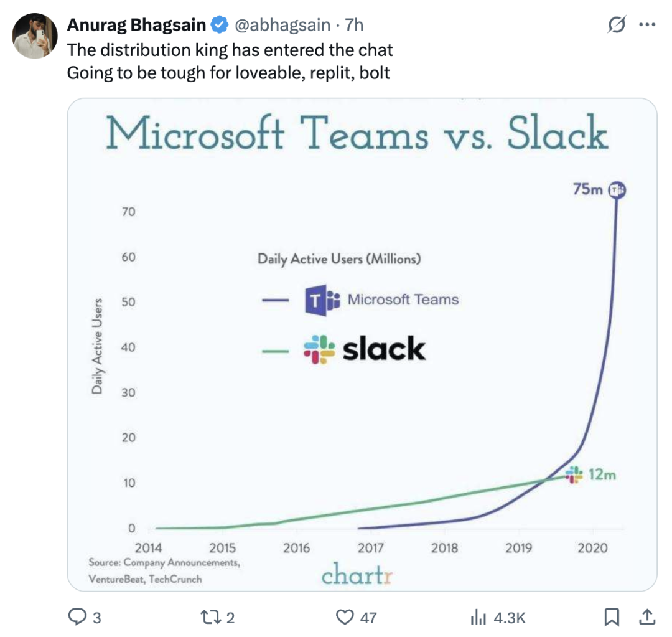Click the share upload icon
Viewport: 672px width, 637px height.
647,617
